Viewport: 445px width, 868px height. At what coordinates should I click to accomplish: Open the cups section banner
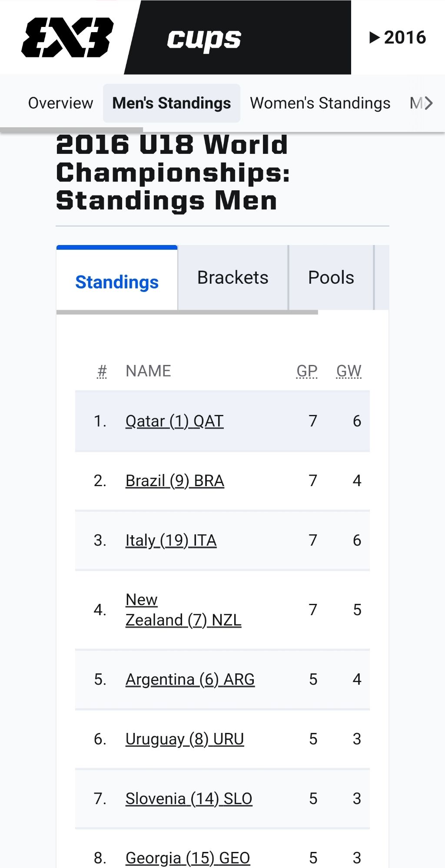point(238,38)
